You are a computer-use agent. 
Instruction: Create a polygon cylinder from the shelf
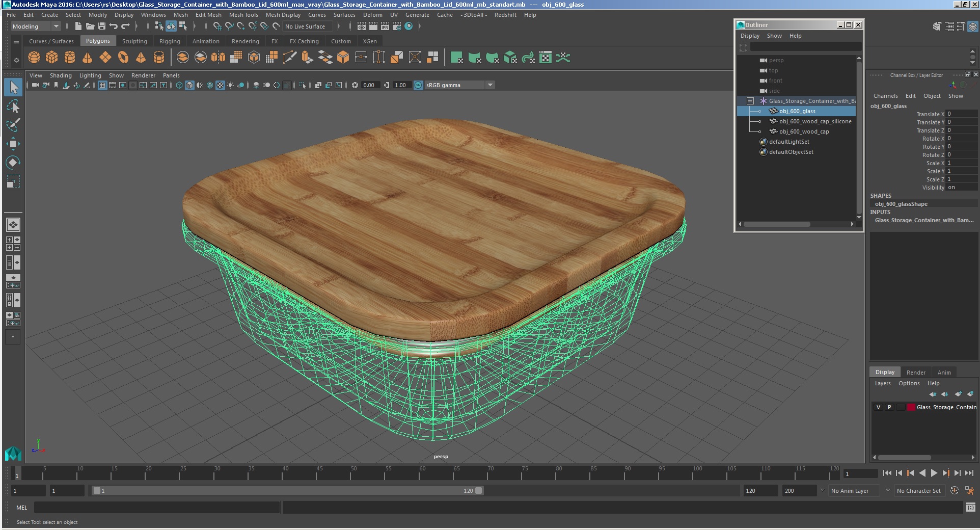[70, 58]
